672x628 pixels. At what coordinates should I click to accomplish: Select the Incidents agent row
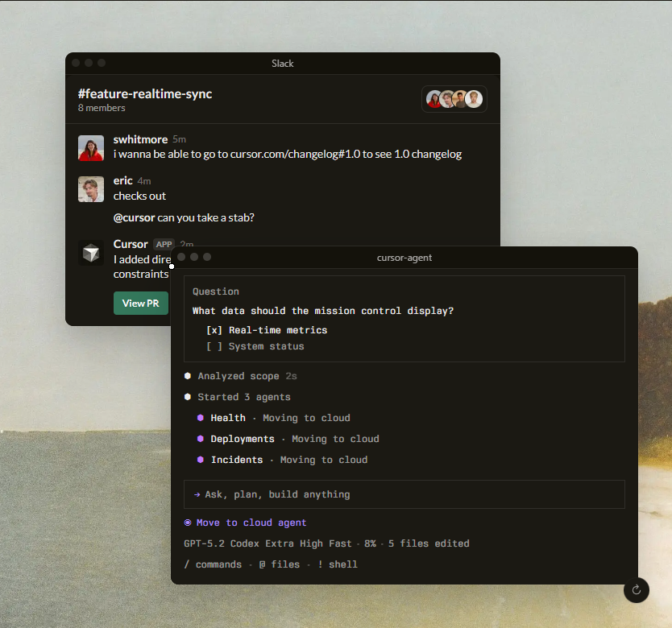coord(282,460)
